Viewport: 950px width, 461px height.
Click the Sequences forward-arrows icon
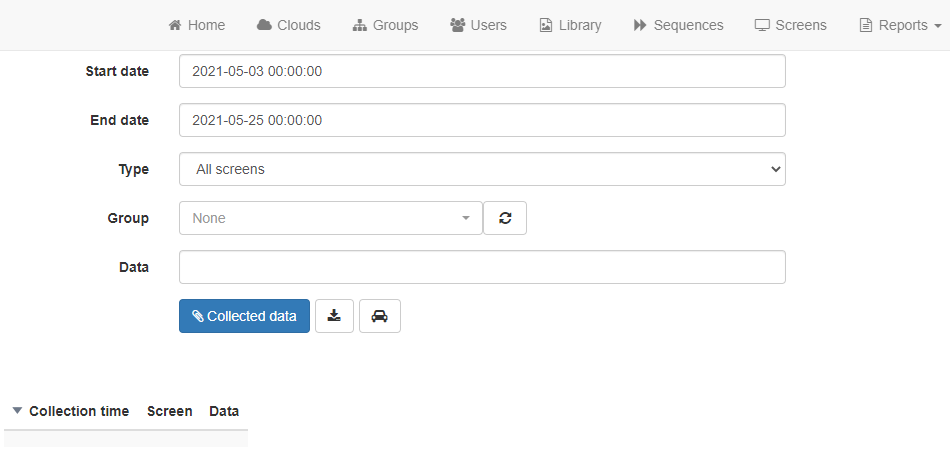[x=640, y=25]
